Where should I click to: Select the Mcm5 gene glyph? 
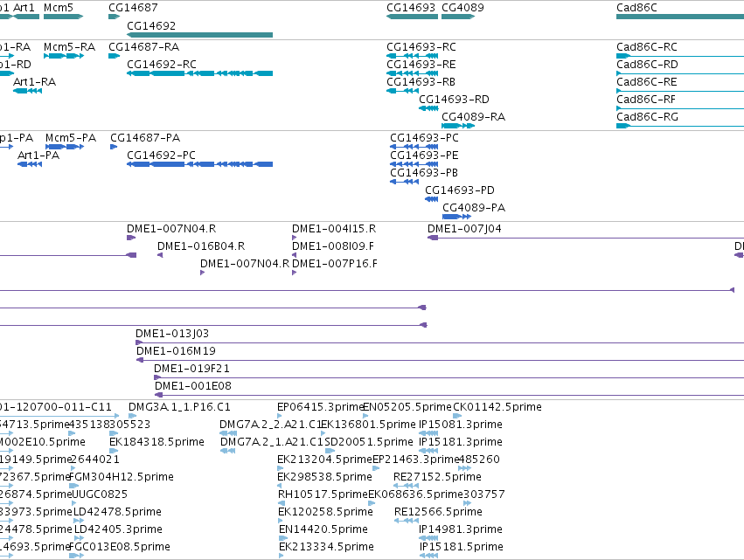click(x=63, y=17)
